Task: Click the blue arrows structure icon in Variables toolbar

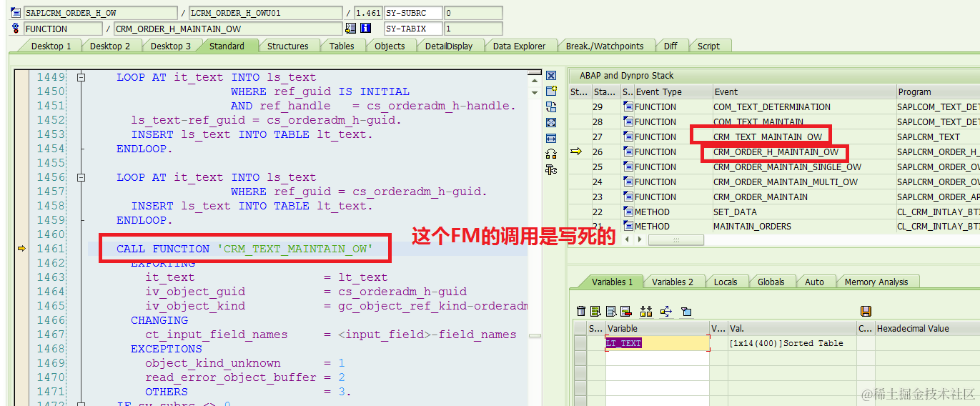Action: pyautogui.click(x=666, y=311)
